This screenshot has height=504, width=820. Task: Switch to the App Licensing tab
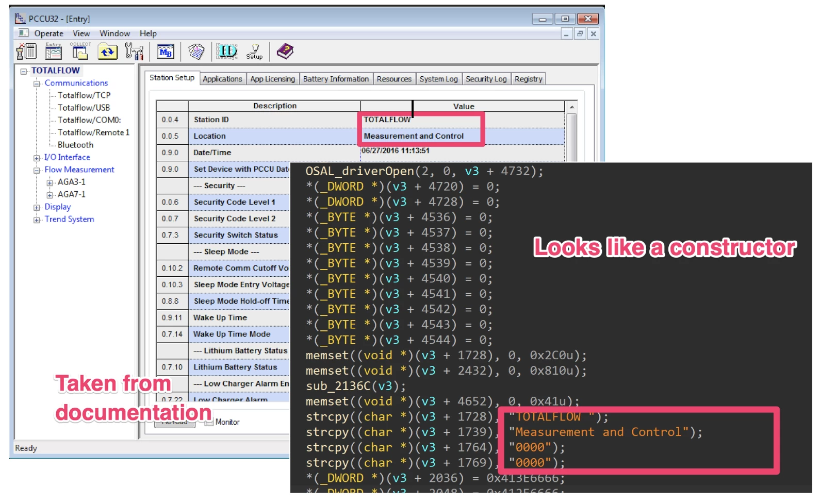[x=272, y=79]
